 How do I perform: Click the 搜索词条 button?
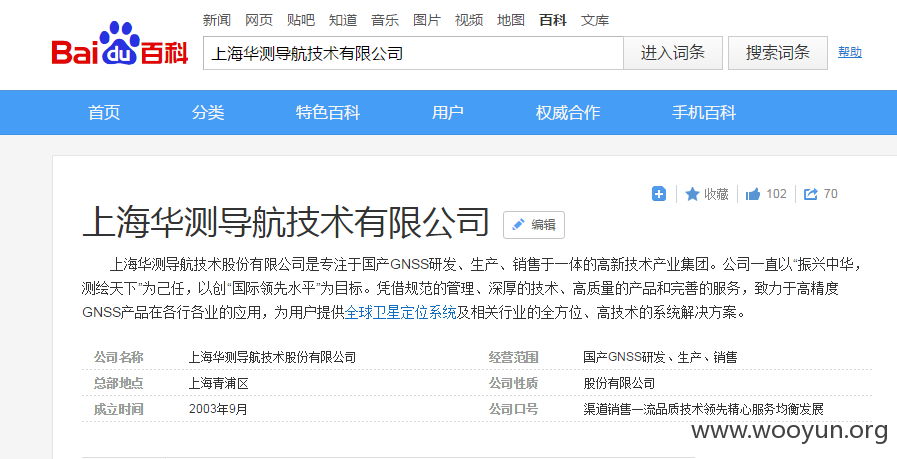(x=777, y=53)
